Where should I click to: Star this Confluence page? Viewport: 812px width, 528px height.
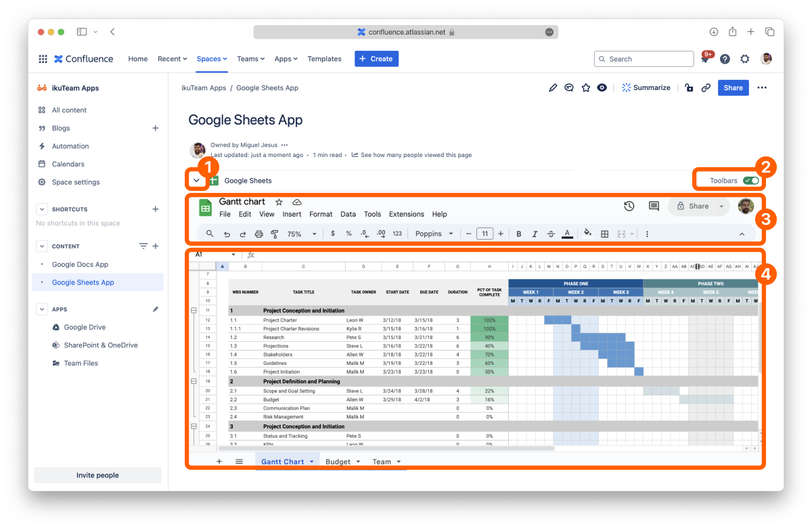pos(586,87)
